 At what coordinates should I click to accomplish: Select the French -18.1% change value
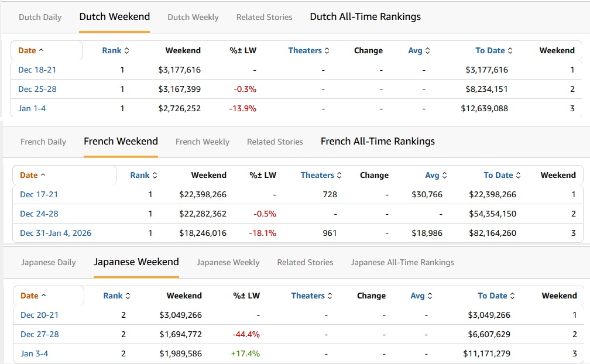[x=263, y=233]
